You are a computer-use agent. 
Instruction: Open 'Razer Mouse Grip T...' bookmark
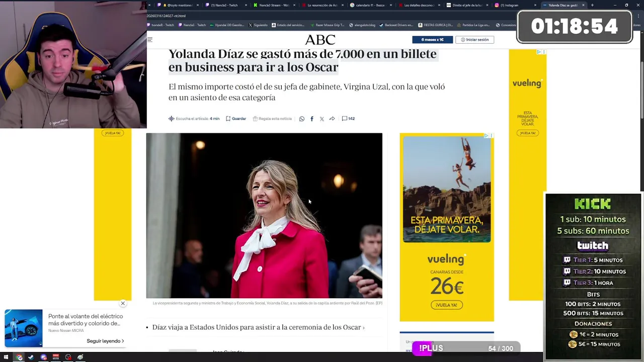327,25
